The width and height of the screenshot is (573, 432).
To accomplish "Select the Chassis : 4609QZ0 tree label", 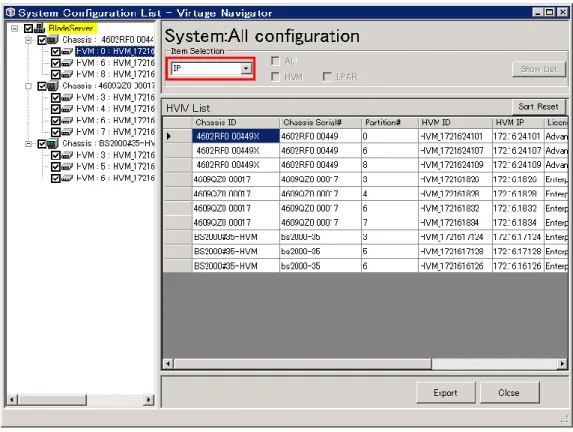I will coord(108,86).
